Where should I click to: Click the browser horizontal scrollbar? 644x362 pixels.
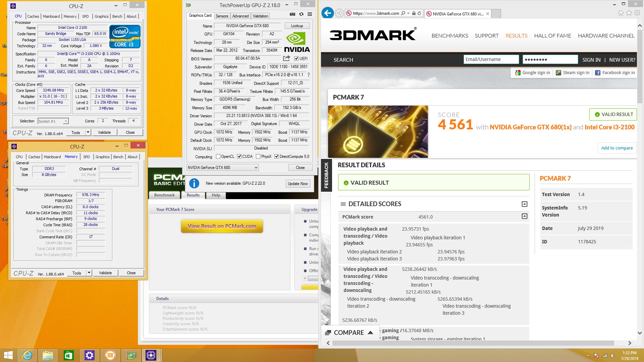tap(473, 343)
